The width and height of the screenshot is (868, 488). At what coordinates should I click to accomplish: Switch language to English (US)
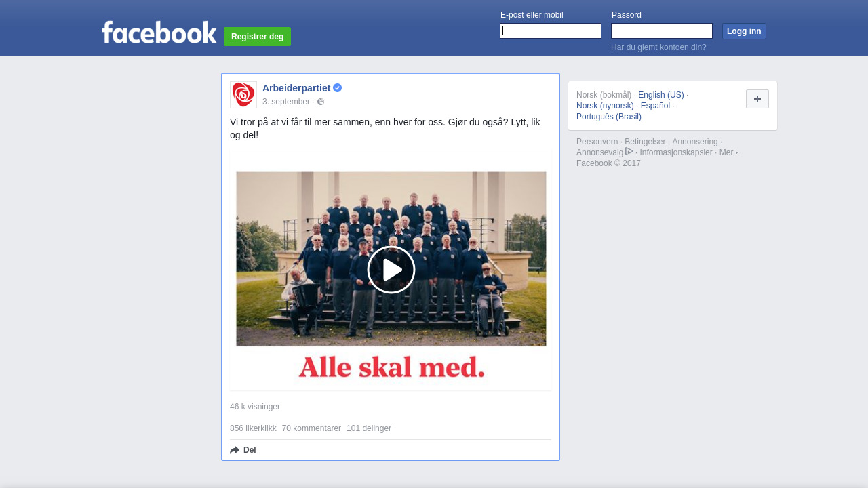click(661, 95)
